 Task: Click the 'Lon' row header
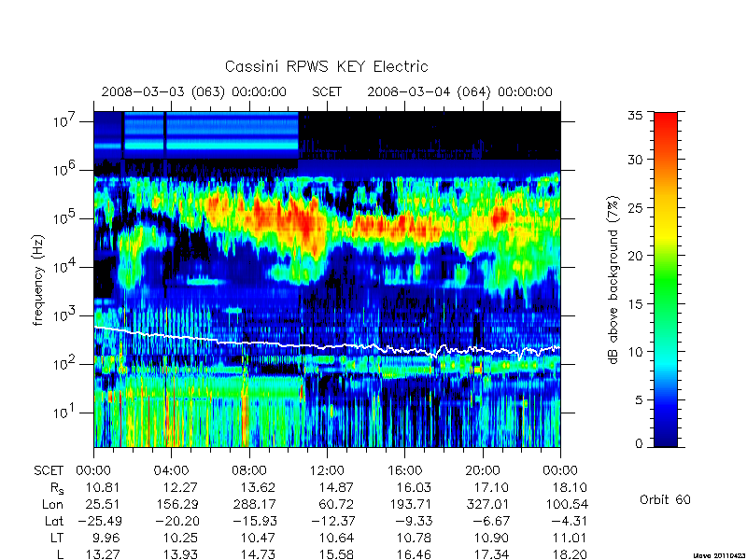pos(53,504)
